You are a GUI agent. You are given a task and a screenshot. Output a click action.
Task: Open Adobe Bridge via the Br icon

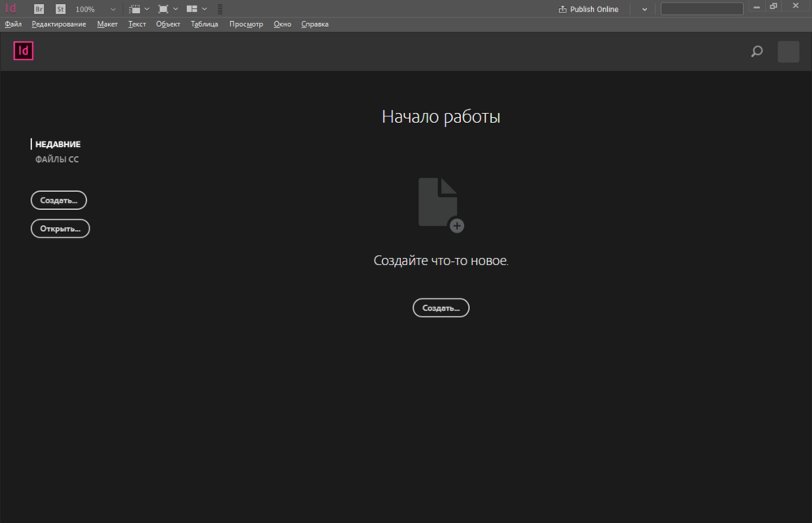(39, 9)
